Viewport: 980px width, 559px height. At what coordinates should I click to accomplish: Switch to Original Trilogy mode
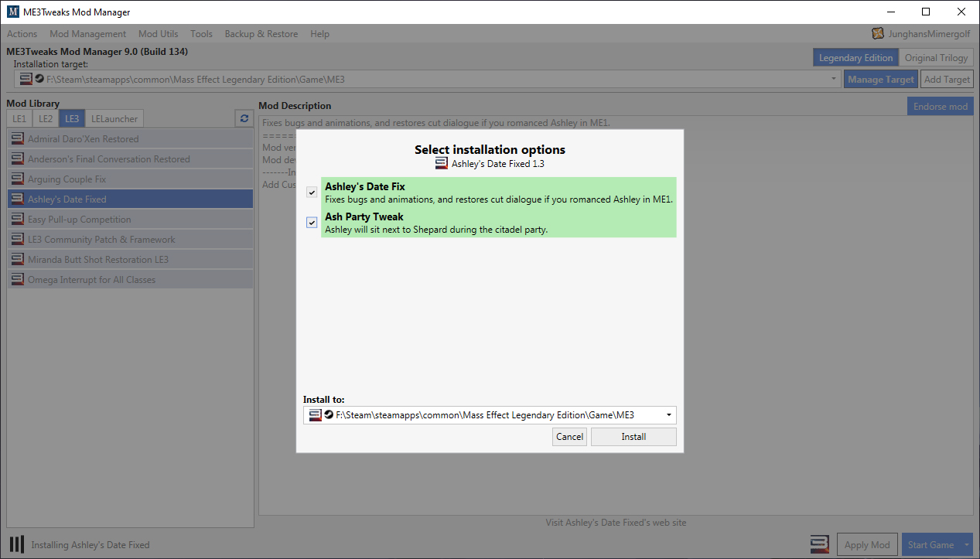click(x=937, y=58)
